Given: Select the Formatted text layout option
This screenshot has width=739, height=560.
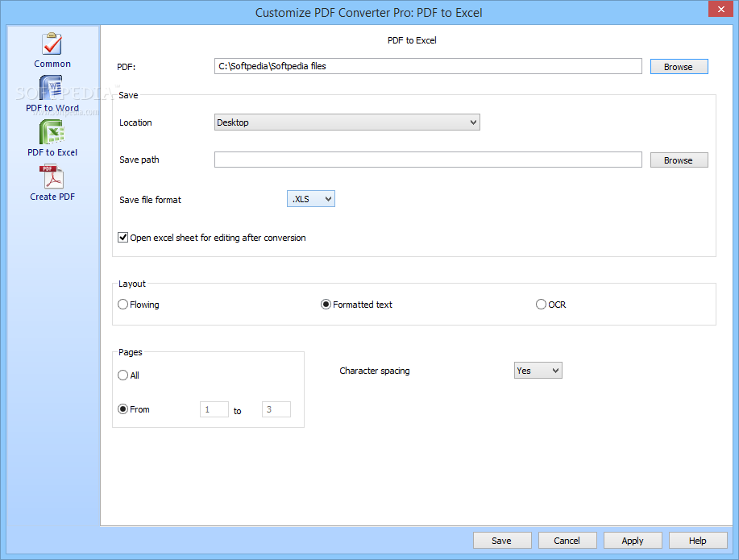Looking at the screenshot, I should tap(326, 305).
